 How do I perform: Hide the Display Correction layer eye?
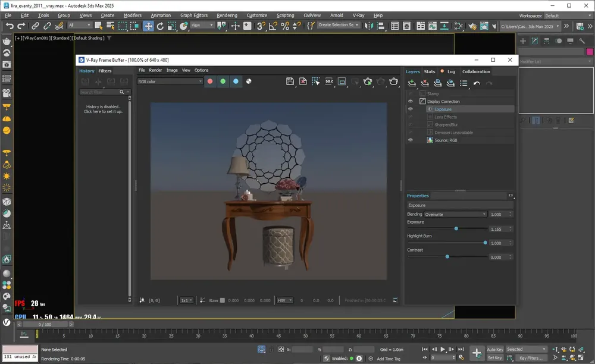tap(410, 101)
